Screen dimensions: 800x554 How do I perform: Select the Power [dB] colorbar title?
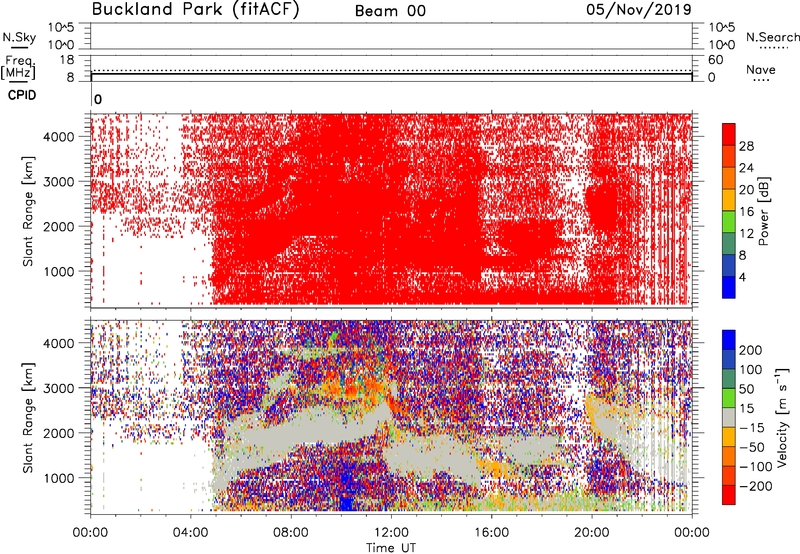coord(763,211)
